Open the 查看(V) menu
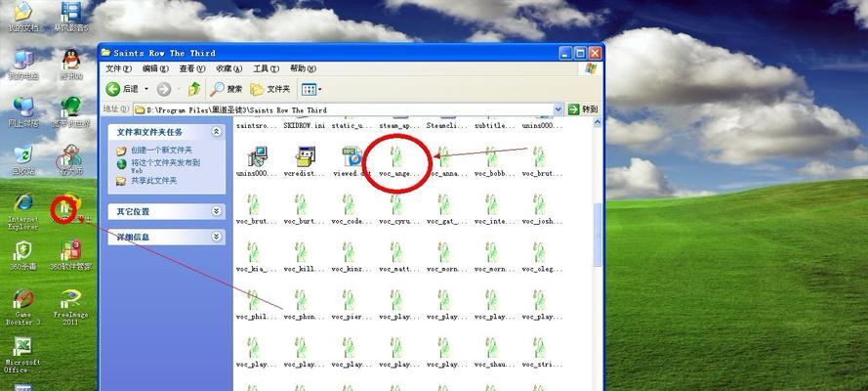The image size is (868, 391). [x=192, y=68]
